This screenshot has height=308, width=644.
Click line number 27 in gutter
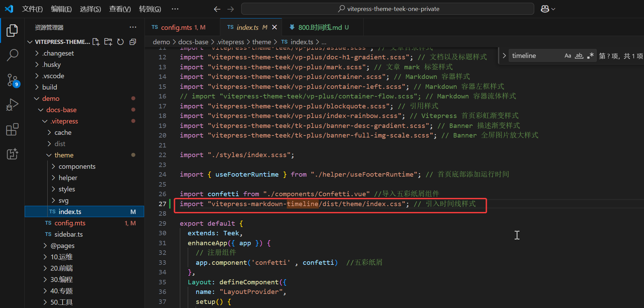coord(162,204)
